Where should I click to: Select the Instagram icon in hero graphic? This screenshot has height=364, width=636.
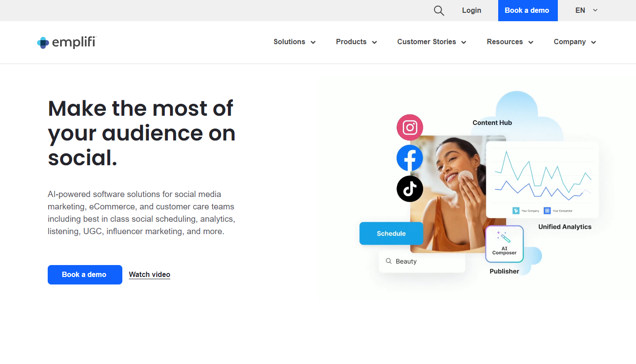click(410, 128)
